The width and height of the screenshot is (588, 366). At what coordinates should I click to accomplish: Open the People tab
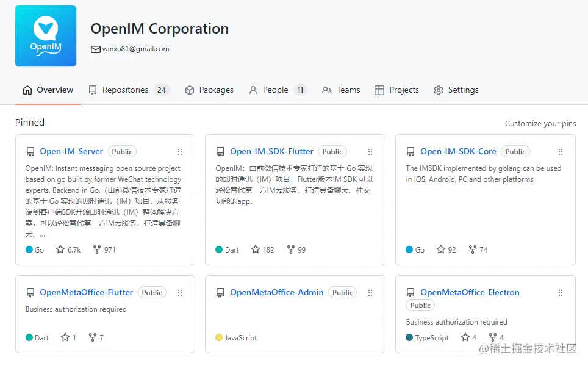point(278,90)
